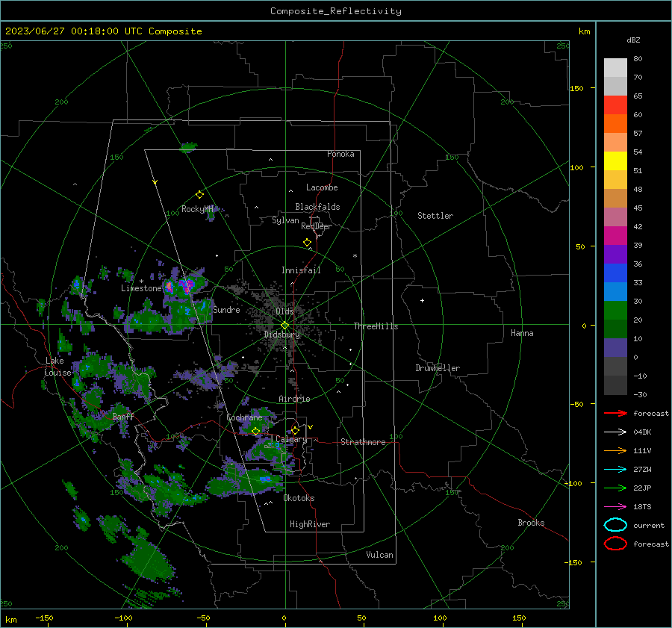
Task: Click the Calgary city label
Action: (x=291, y=439)
